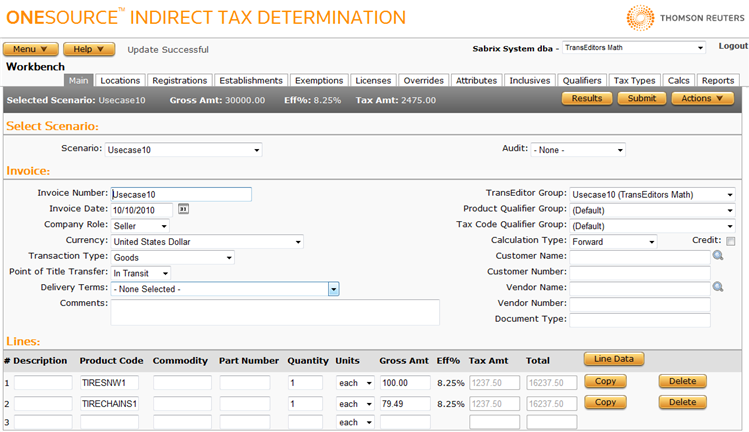Click the Logout link

(x=732, y=46)
